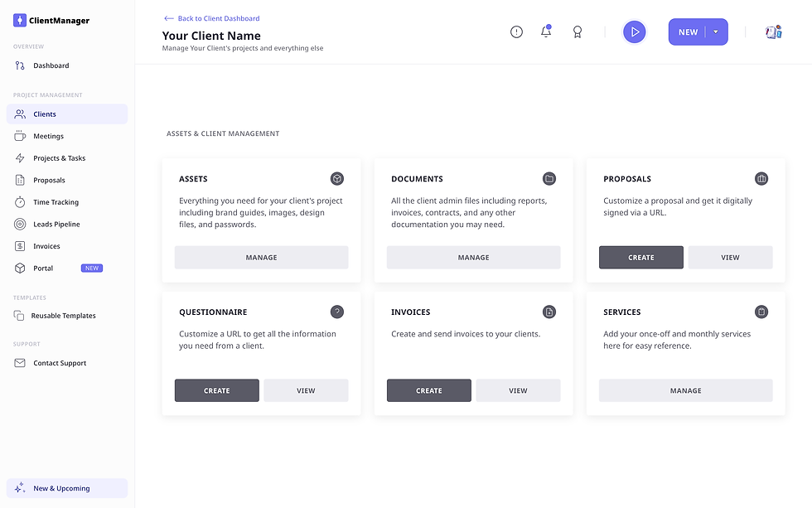Click the Services clipboard icon

pyautogui.click(x=761, y=312)
